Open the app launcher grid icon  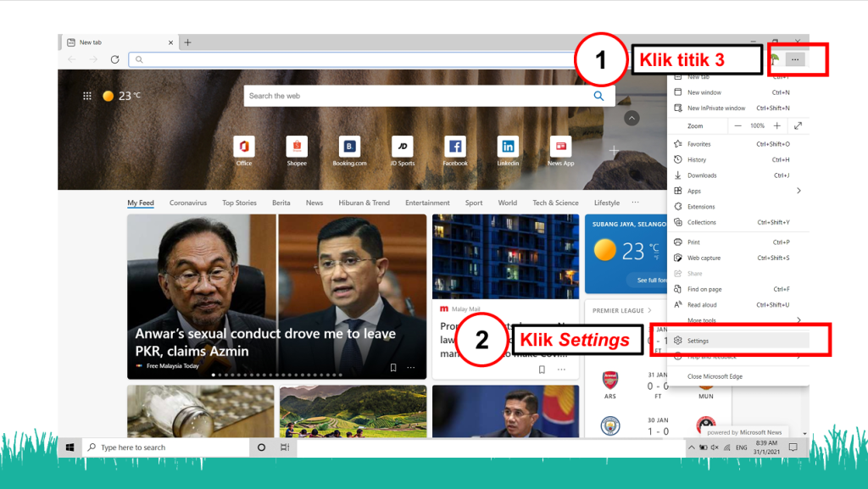[86, 96]
